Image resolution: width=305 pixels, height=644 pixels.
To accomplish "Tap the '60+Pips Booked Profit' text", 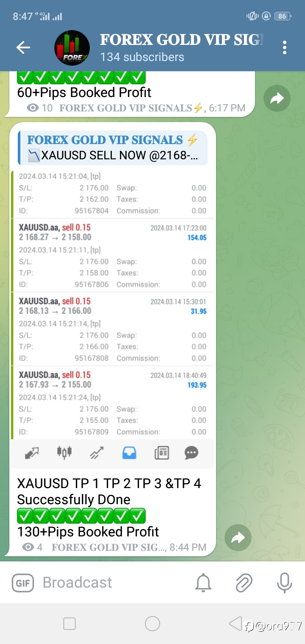I will click(84, 92).
